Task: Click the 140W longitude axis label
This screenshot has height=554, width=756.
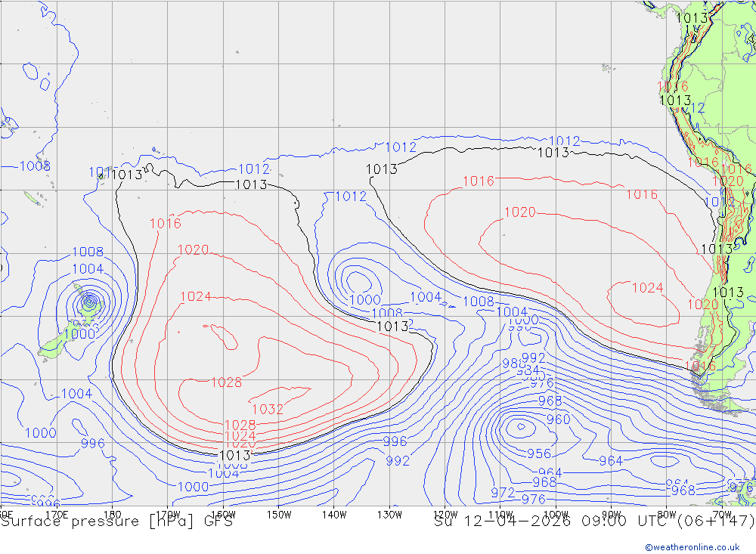Action: pyautogui.click(x=334, y=514)
